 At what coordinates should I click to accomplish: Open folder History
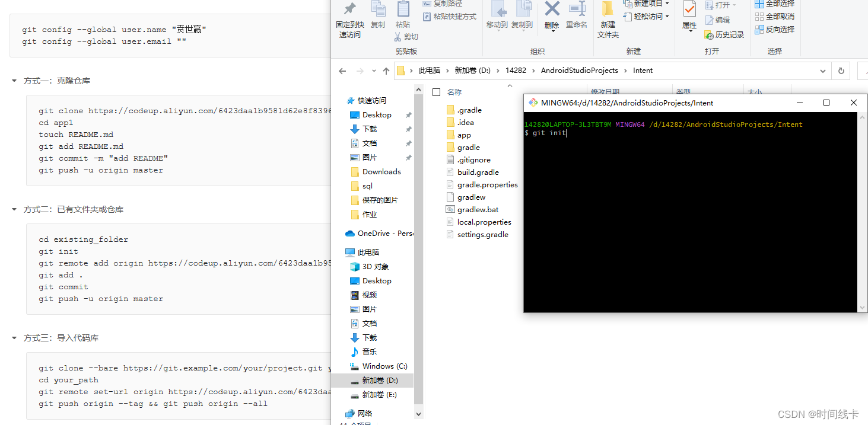click(724, 34)
